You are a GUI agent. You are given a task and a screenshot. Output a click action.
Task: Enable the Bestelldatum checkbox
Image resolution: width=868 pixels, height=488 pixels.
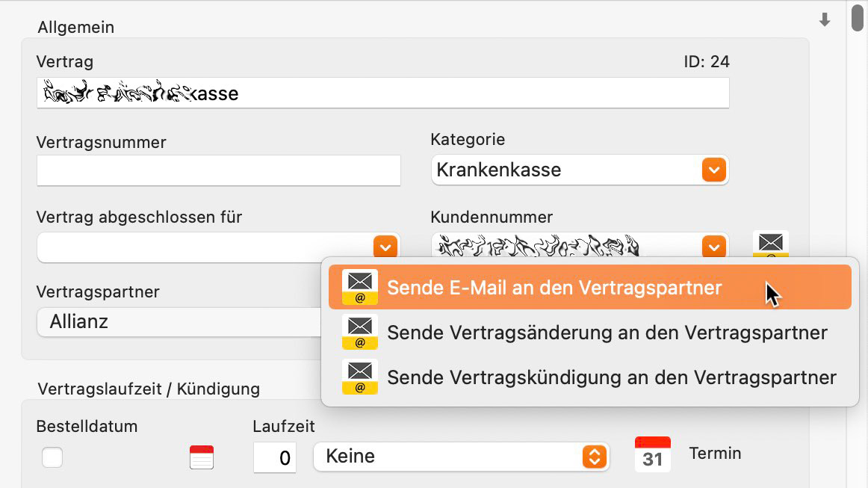tap(52, 457)
